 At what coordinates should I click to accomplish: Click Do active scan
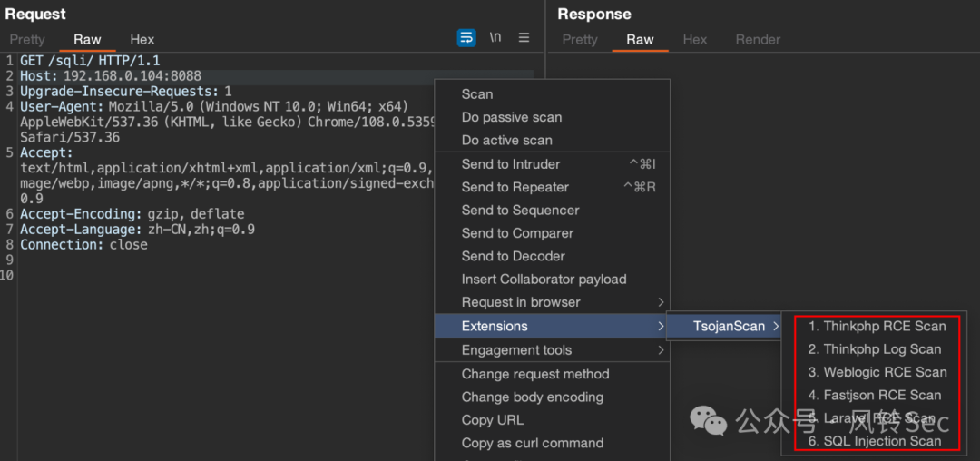point(506,141)
